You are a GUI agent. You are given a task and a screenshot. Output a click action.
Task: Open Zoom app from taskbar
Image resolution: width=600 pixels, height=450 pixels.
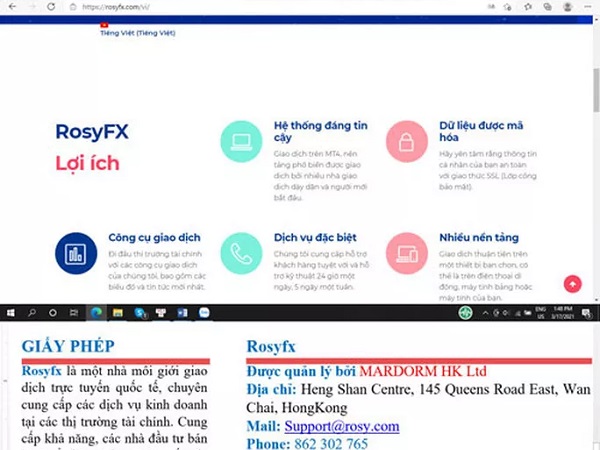204,313
